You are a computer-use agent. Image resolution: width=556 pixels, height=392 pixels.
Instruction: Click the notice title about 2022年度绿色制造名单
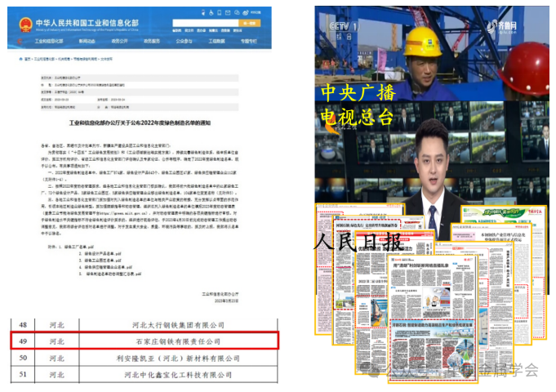click(140, 122)
